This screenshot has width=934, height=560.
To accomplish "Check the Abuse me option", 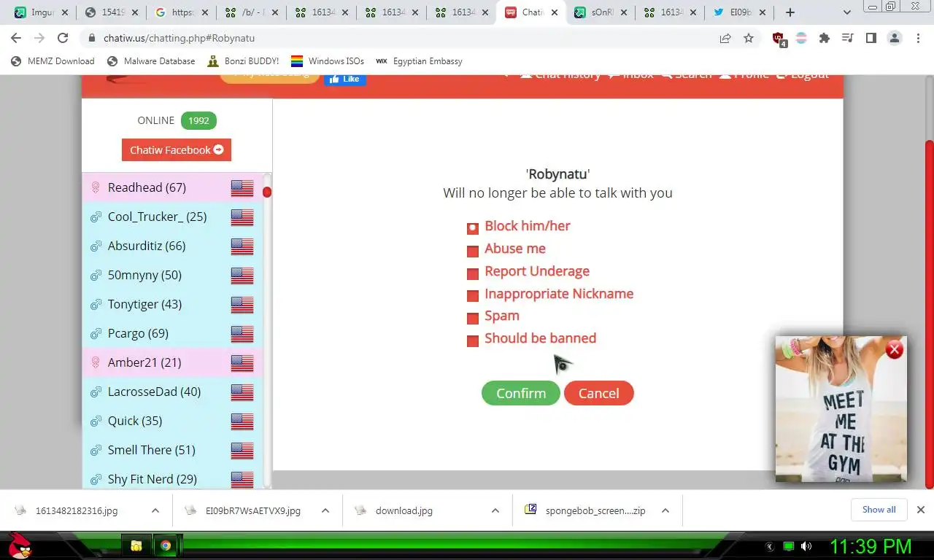I will (473, 252).
